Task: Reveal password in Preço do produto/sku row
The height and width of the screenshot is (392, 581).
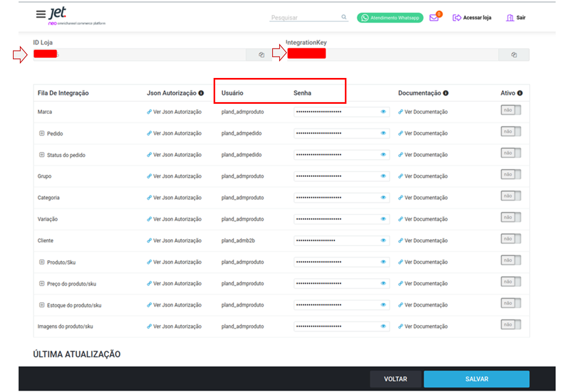Action: point(383,283)
